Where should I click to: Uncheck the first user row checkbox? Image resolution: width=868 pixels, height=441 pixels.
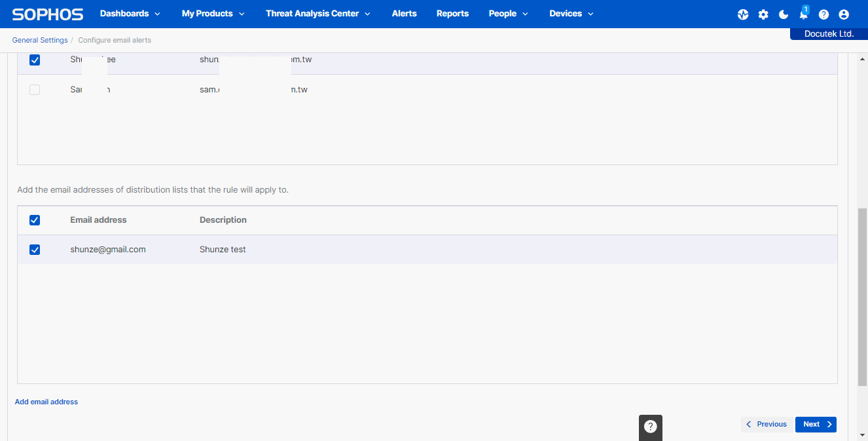[35, 60]
